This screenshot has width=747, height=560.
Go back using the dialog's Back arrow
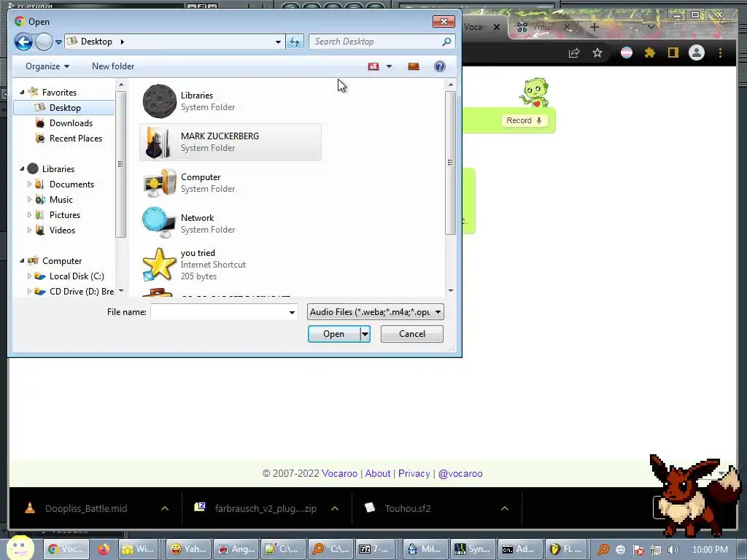(x=23, y=42)
